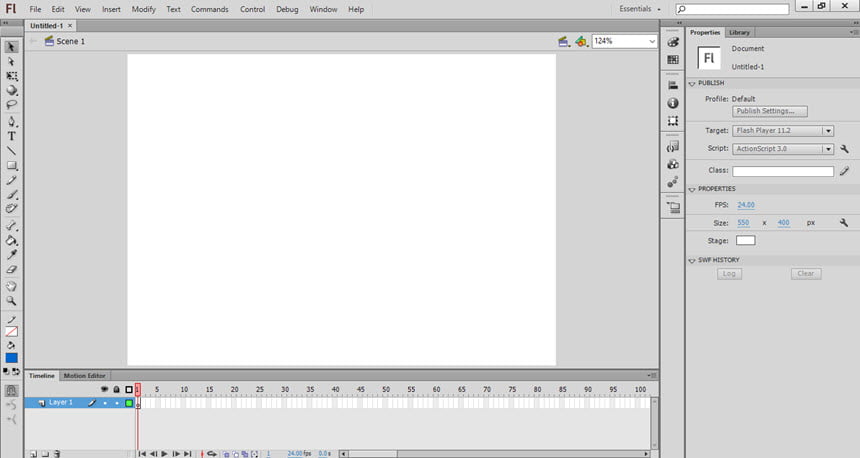The image size is (860, 458).
Task: Select the Free Transform tool
Action: click(12, 76)
